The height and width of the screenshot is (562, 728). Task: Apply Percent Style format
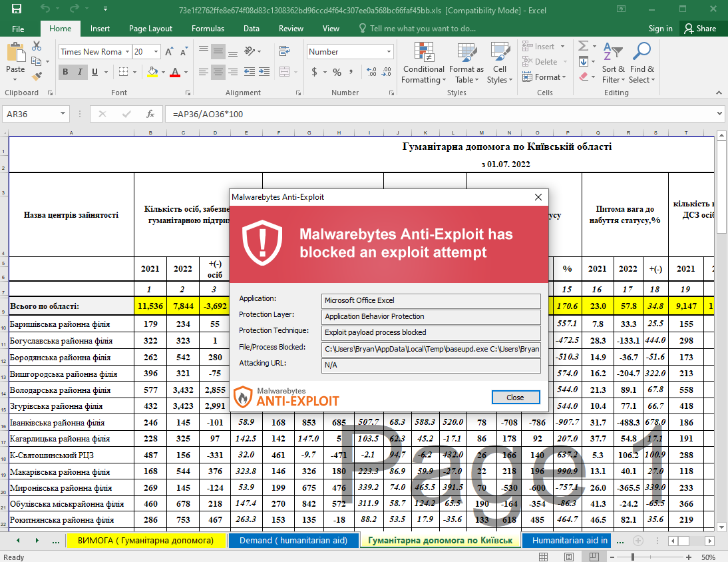(x=337, y=72)
